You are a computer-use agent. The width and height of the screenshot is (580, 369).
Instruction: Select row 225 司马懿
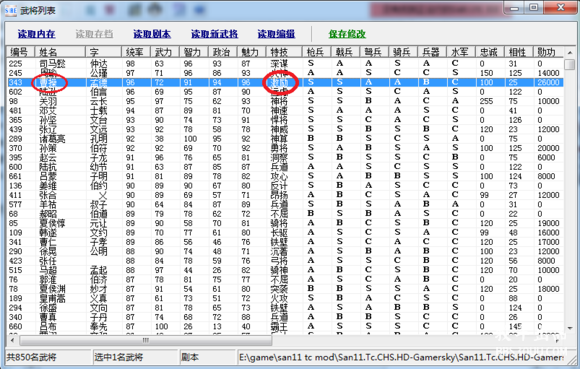click(x=285, y=64)
